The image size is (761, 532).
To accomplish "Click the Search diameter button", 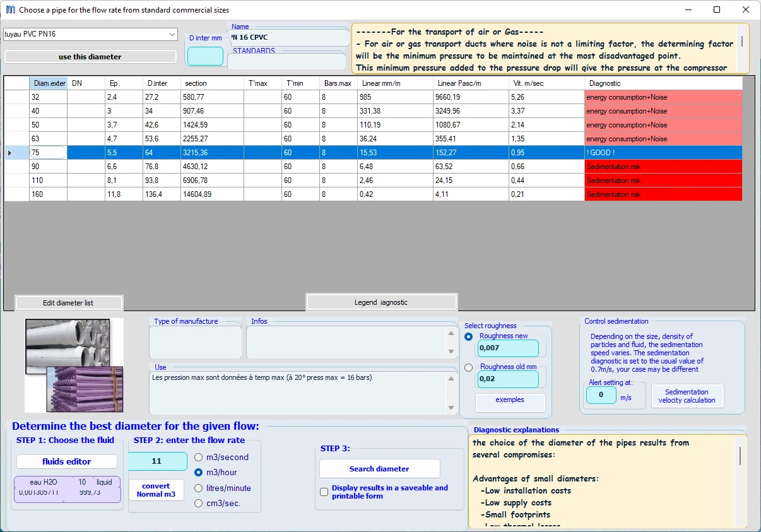I will coord(379,469).
